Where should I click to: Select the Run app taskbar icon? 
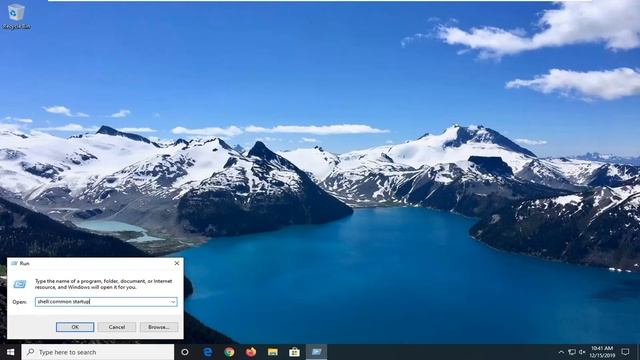point(316,352)
